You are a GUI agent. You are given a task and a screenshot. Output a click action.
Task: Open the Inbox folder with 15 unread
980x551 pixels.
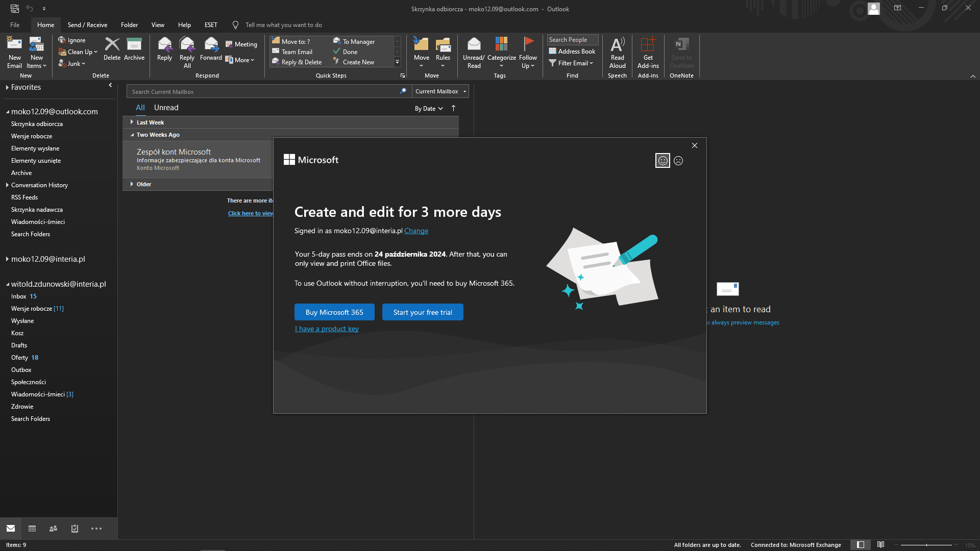point(24,296)
